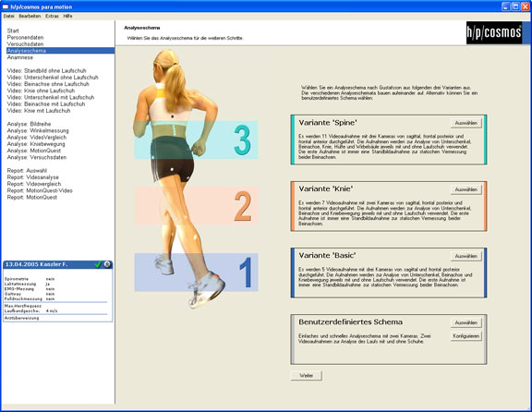Open Video: Knie ohne Laufschuh
The height and width of the screenshot is (412, 532).
click(41, 91)
